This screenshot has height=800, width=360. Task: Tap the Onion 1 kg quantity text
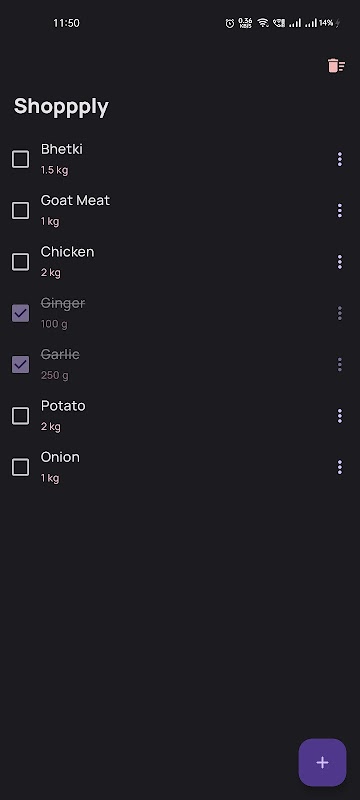tap(50, 478)
